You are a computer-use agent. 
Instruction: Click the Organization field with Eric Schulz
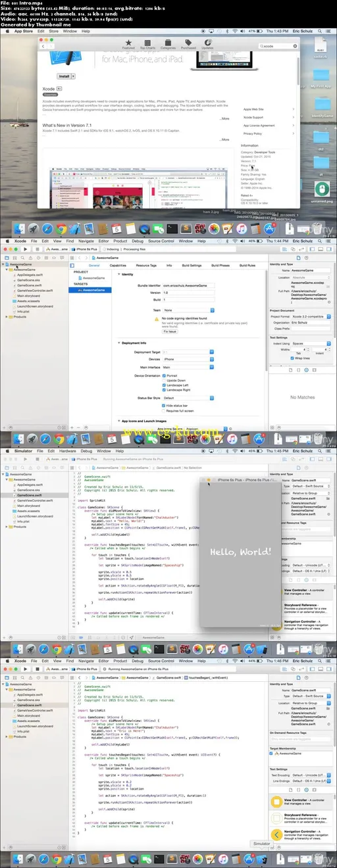[x=311, y=322]
